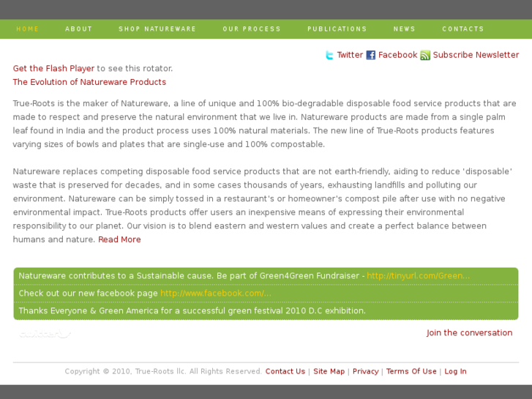Open the Home menu item
The width and height of the screenshot is (532, 399).
pos(28,29)
